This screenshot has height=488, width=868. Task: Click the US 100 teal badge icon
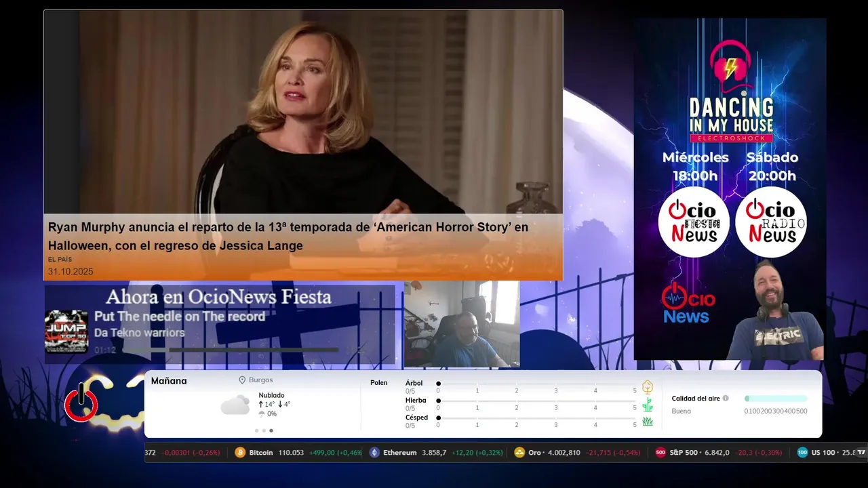tap(802, 453)
